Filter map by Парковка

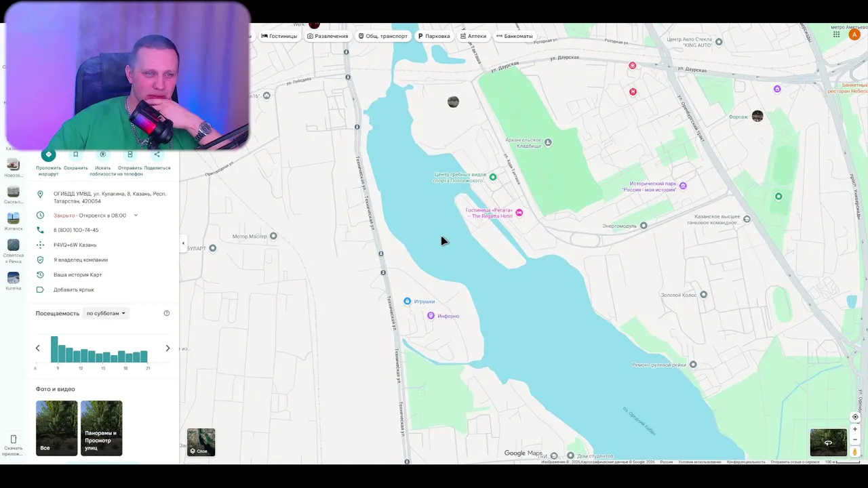pos(434,36)
